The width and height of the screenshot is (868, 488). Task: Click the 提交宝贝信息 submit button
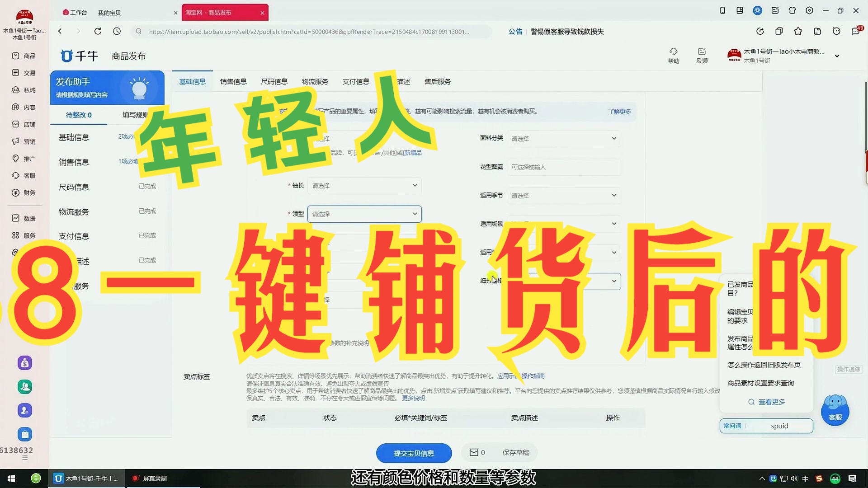pos(414,453)
